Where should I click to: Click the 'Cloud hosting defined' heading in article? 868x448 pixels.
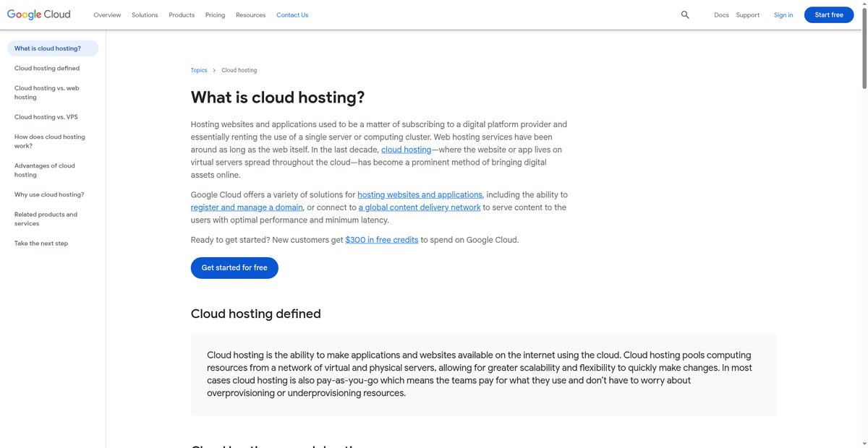tap(256, 314)
